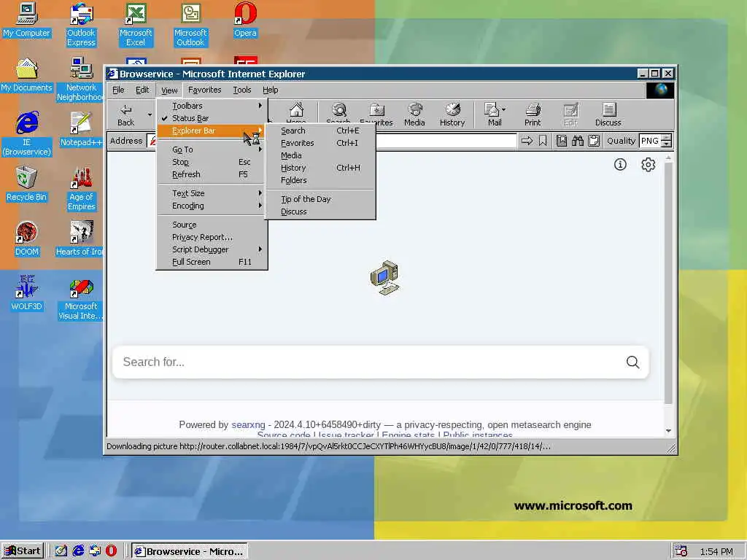Click the searxng link in footer
The image size is (747, 560).
coord(248,425)
